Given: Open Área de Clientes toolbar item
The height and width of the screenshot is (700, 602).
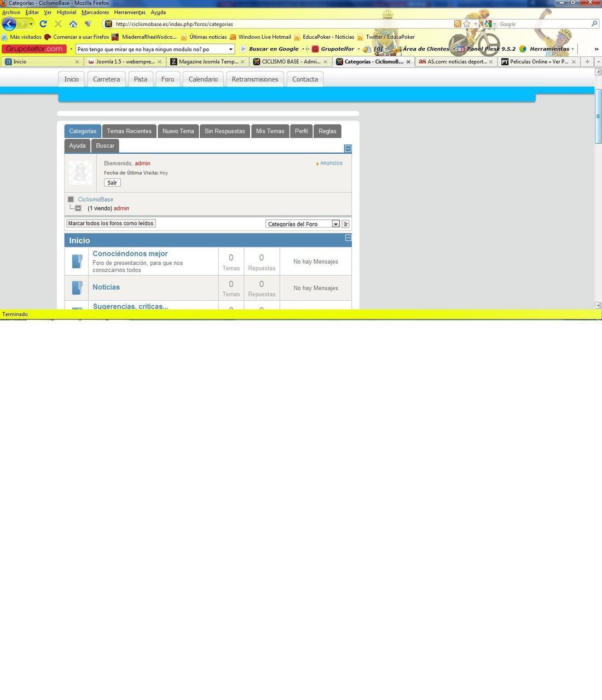Looking at the screenshot, I should pyautogui.click(x=421, y=49).
